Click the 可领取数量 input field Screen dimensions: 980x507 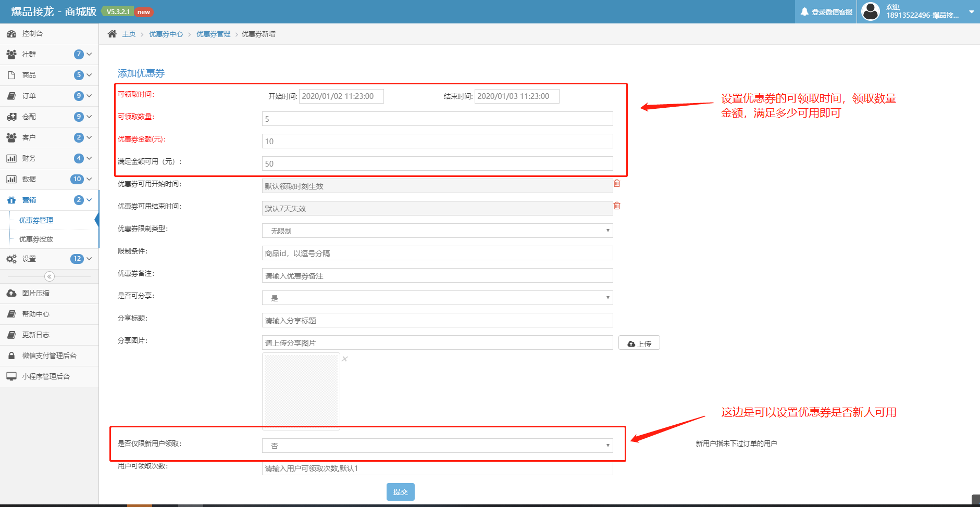(x=437, y=119)
